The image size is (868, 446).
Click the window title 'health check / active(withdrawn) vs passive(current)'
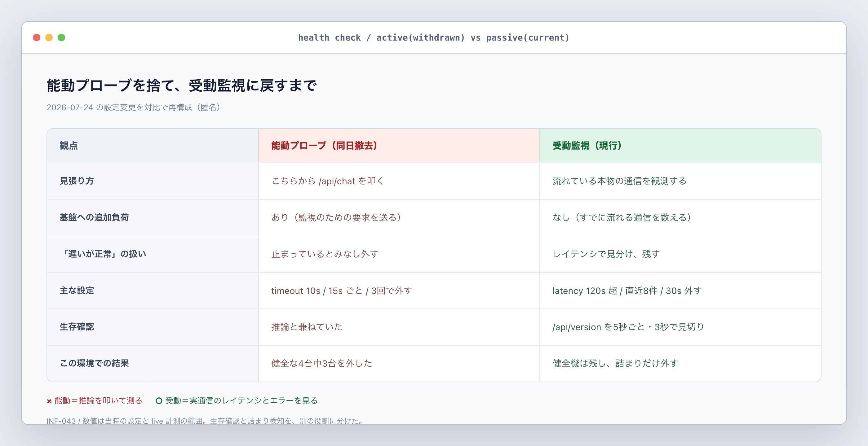tap(434, 38)
